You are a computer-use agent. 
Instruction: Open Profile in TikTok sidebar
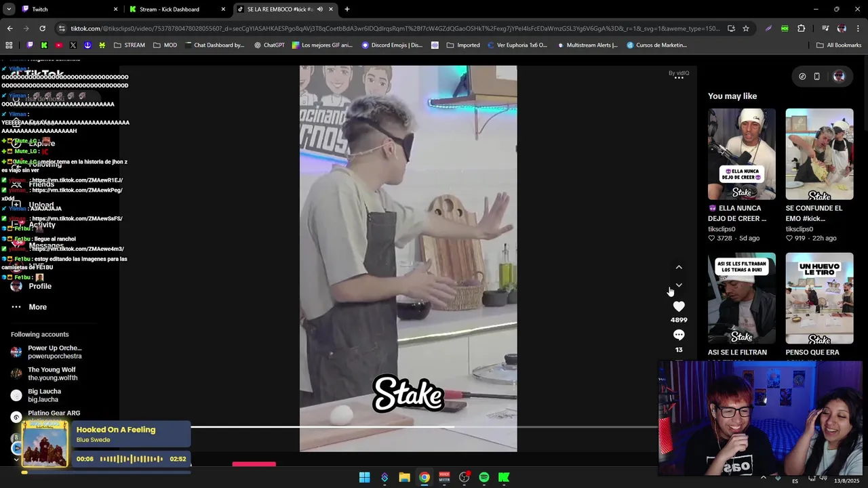coord(40,286)
